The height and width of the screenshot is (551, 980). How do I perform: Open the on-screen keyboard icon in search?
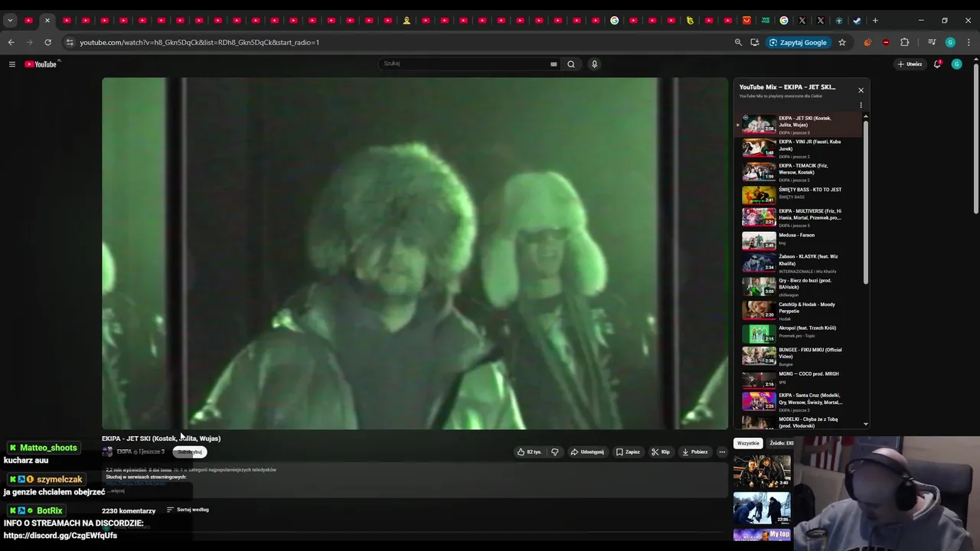(554, 64)
